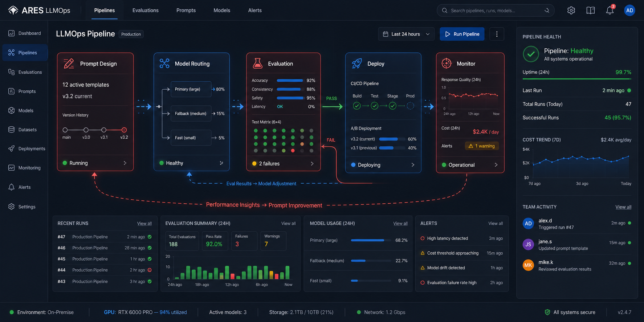Click the mike.k MK avatar
This screenshot has width=644, height=322.
(528, 265)
